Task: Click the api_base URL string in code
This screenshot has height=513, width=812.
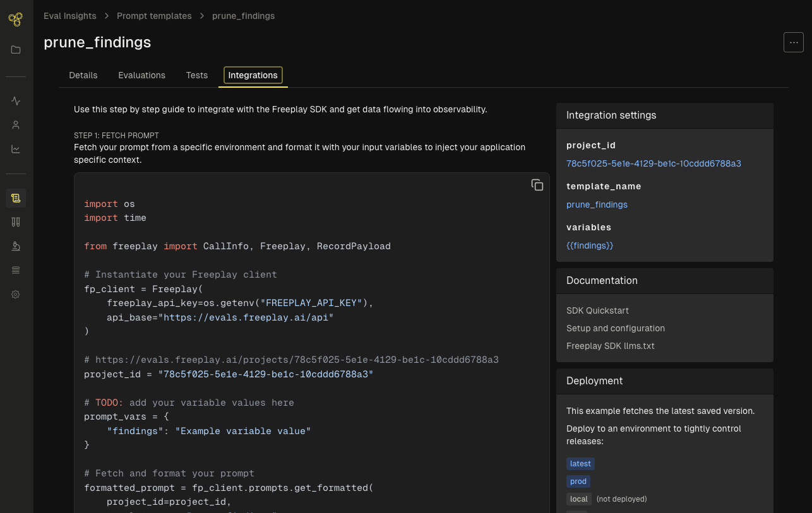Action: [x=246, y=317]
